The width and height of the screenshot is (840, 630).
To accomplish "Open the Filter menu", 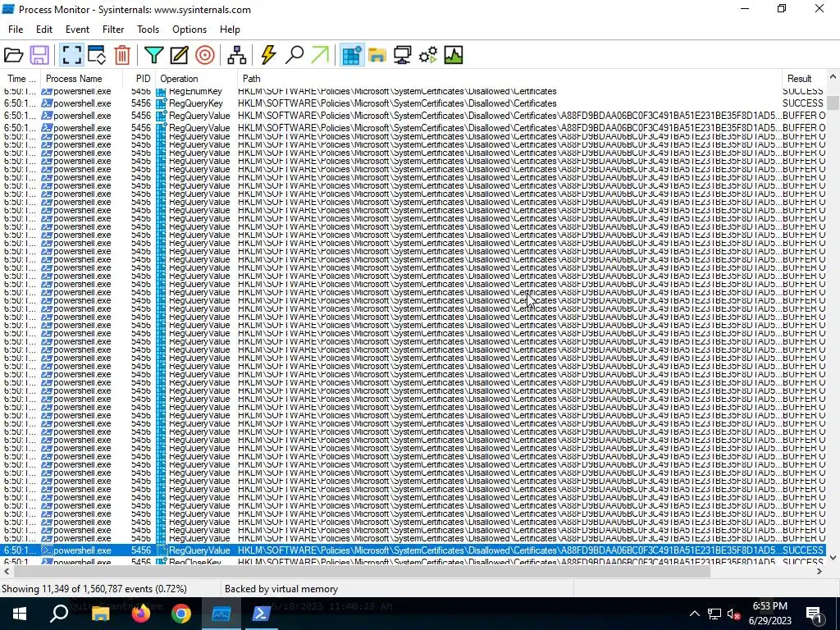I will [113, 30].
